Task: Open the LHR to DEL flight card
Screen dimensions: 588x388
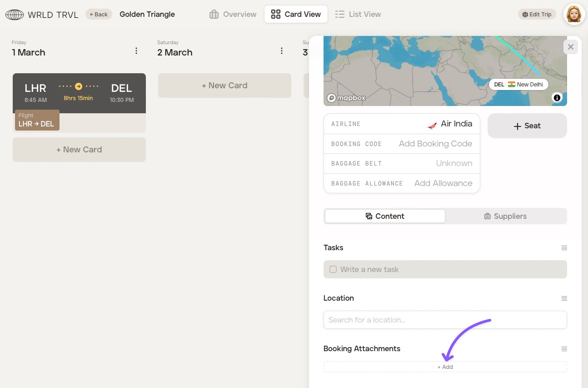Action: (x=79, y=93)
